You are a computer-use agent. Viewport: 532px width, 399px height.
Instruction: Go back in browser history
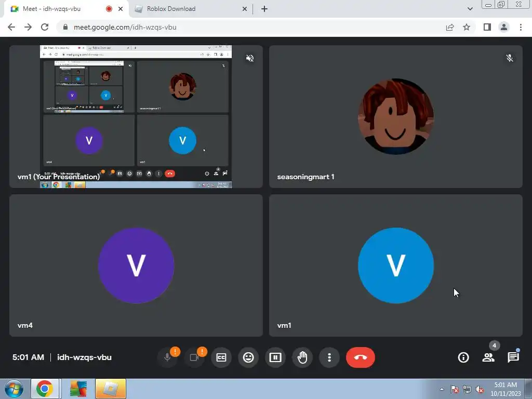coord(11,27)
